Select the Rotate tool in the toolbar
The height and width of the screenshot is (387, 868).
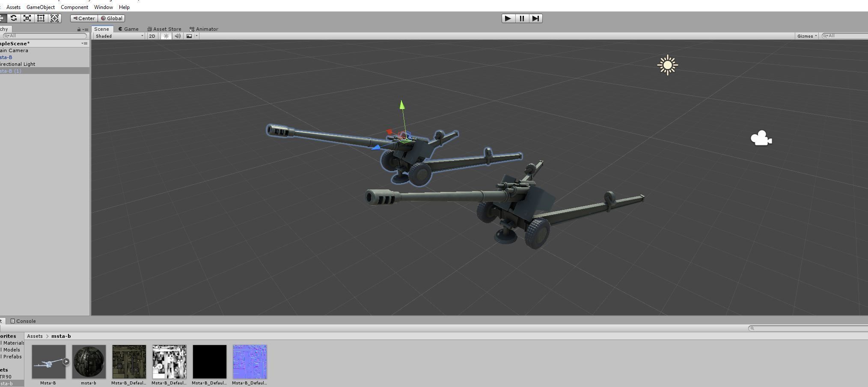point(13,18)
